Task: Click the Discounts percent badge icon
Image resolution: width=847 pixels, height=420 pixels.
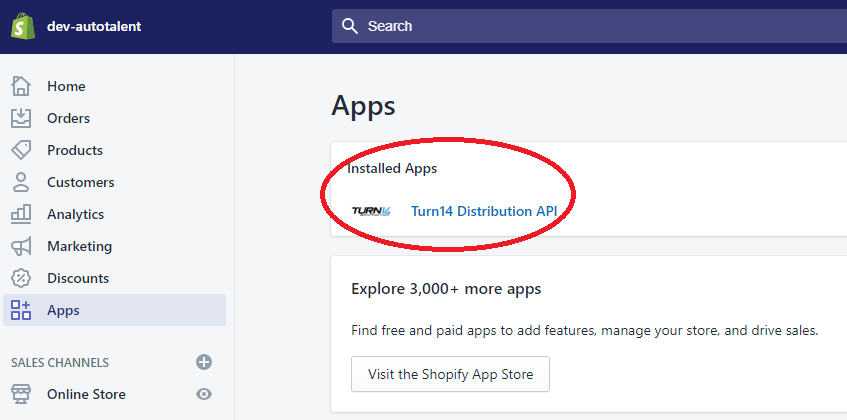Action: click(21, 278)
